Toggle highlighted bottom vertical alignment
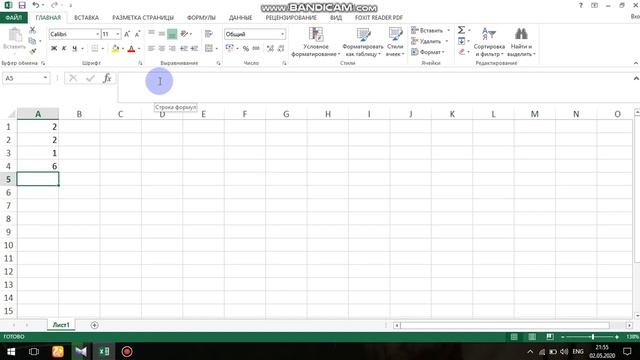Screen dimensions: 640x360 pos(172,34)
